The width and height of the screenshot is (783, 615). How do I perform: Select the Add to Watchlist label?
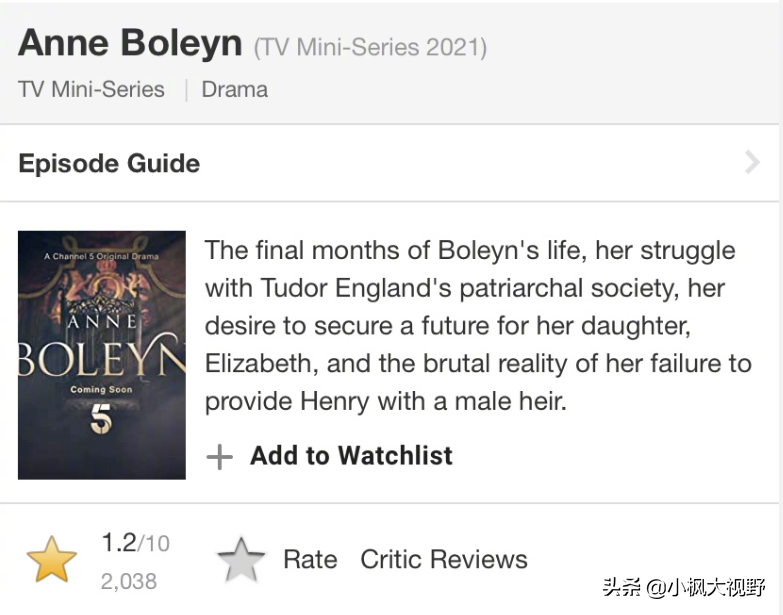(x=351, y=456)
